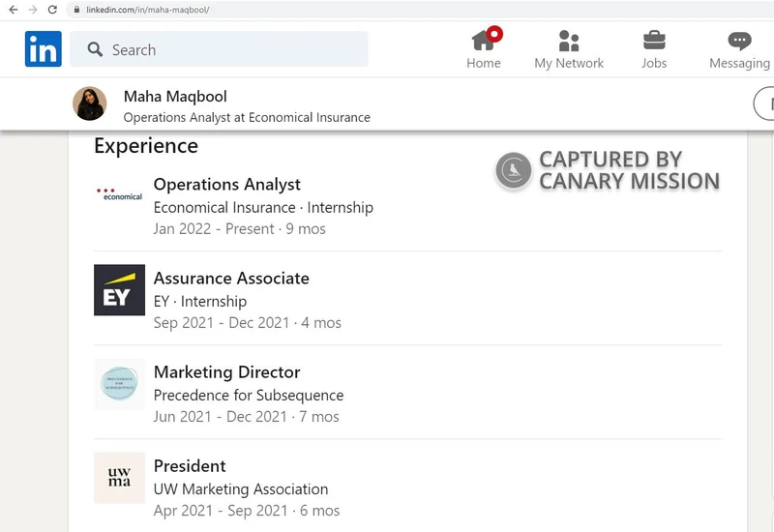Click the Experience section heading
Screen dimensions: 774x532
point(146,146)
